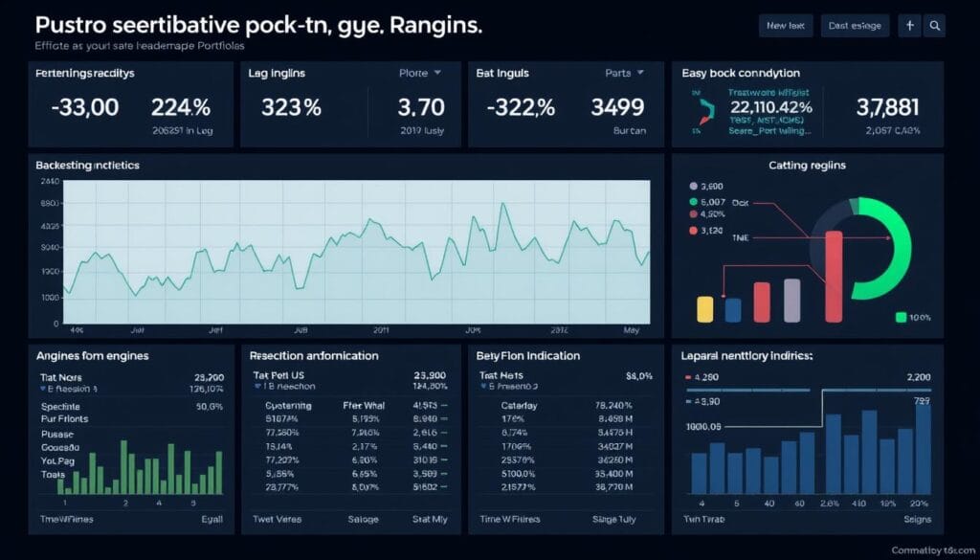Open the Parts dropdown in Bat Inguls
The image size is (980, 560).
click(x=626, y=72)
